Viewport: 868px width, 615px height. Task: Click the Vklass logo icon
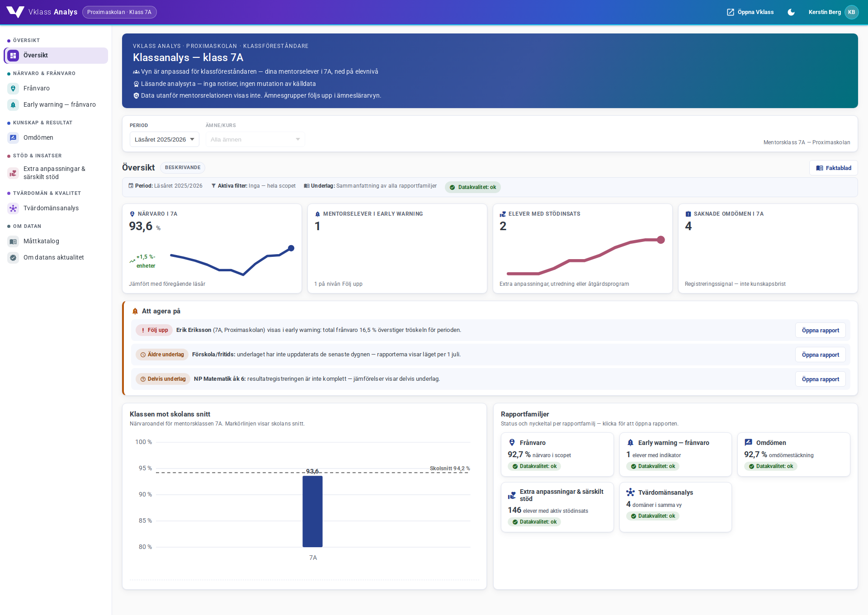(x=15, y=12)
